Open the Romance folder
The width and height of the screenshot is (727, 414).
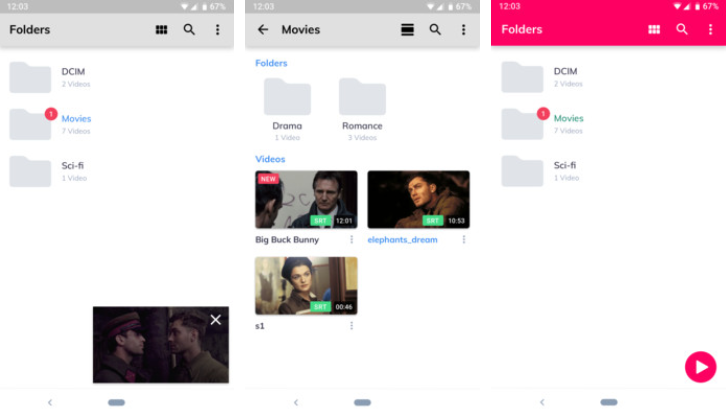point(362,96)
